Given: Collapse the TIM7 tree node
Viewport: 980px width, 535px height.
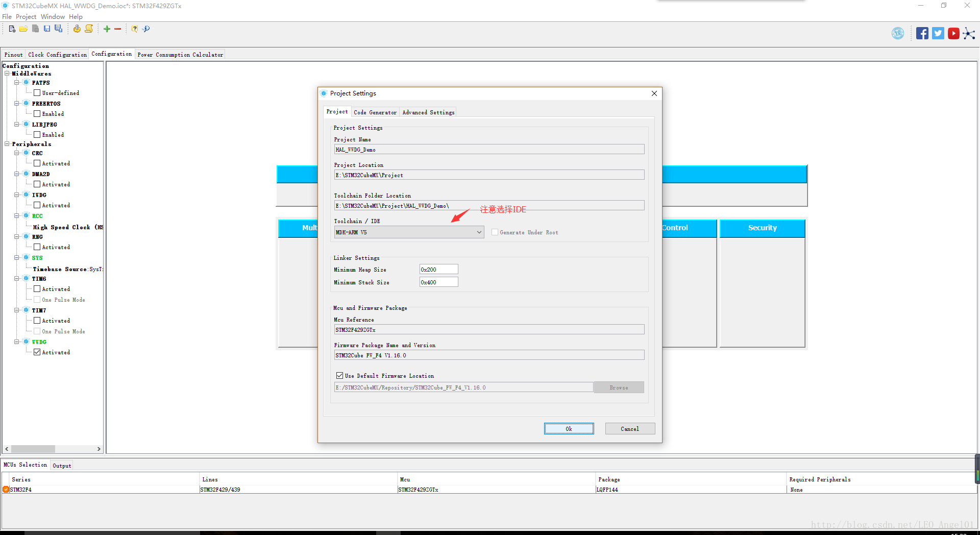Looking at the screenshot, I should pyautogui.click(x=17, y=310).
